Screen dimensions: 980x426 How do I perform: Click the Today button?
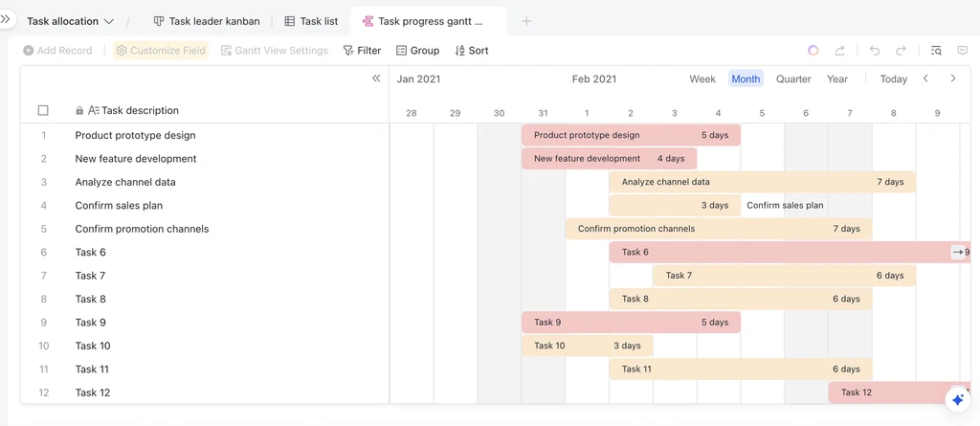(x=893, y=78)
